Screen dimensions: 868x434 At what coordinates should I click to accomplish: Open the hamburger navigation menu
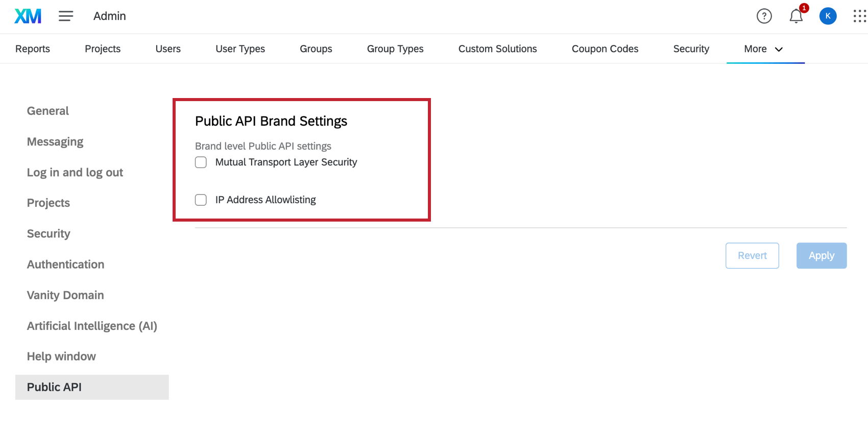tap(66, 16)
